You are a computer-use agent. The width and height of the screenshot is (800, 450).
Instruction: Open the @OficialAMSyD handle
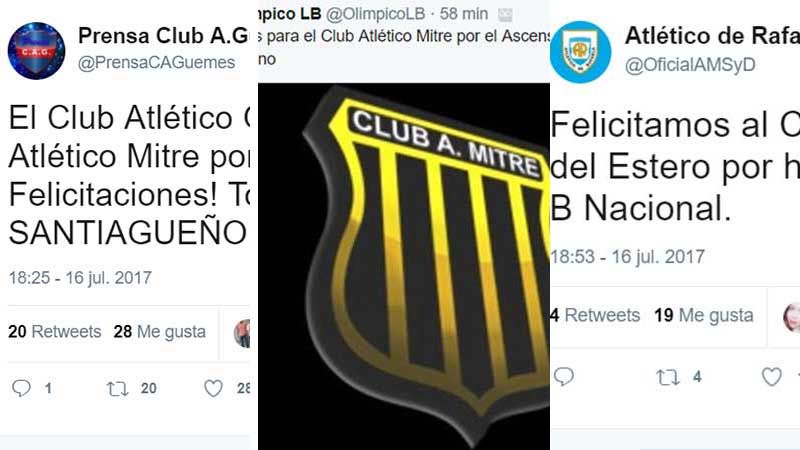690,65
